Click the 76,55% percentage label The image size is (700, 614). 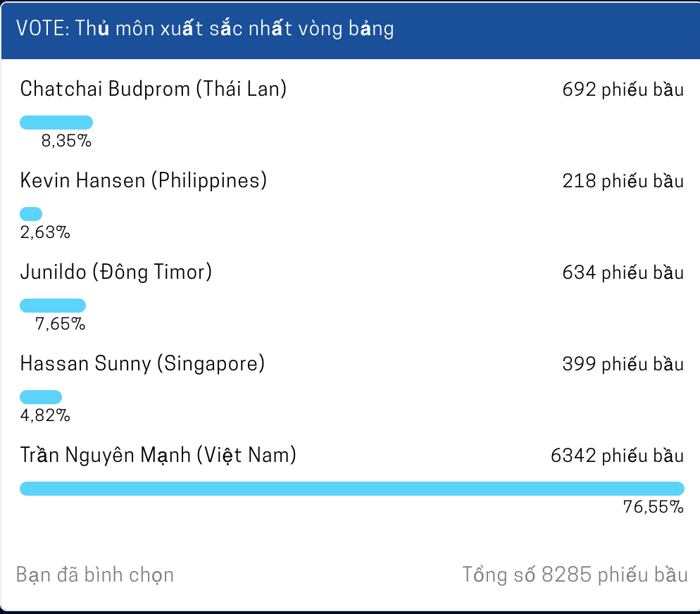click(654, 506)
